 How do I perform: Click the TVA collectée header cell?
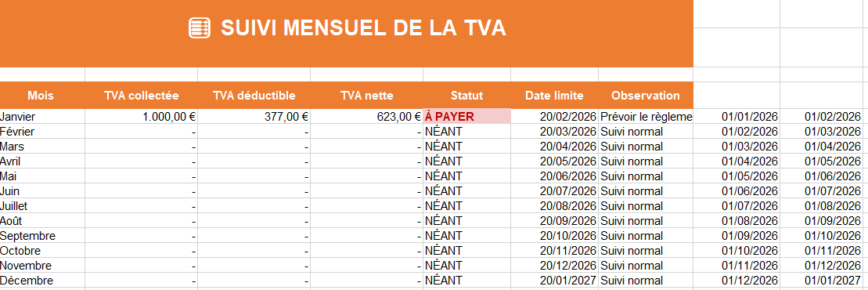point(141,96)
